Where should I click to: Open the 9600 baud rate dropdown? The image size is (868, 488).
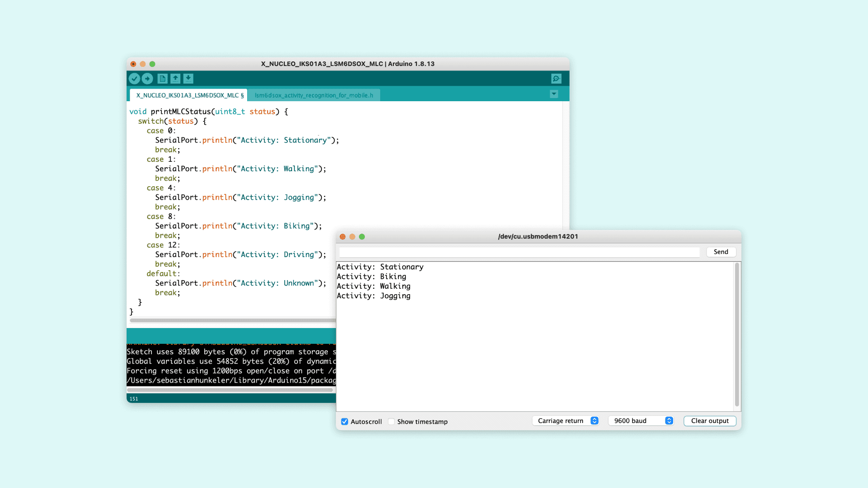641,421
